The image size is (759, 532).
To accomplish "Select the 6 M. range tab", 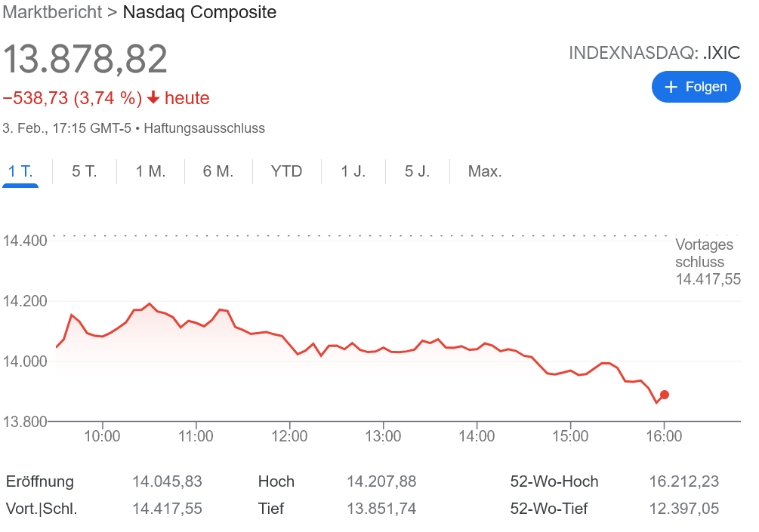I will (x=218, y=171).
